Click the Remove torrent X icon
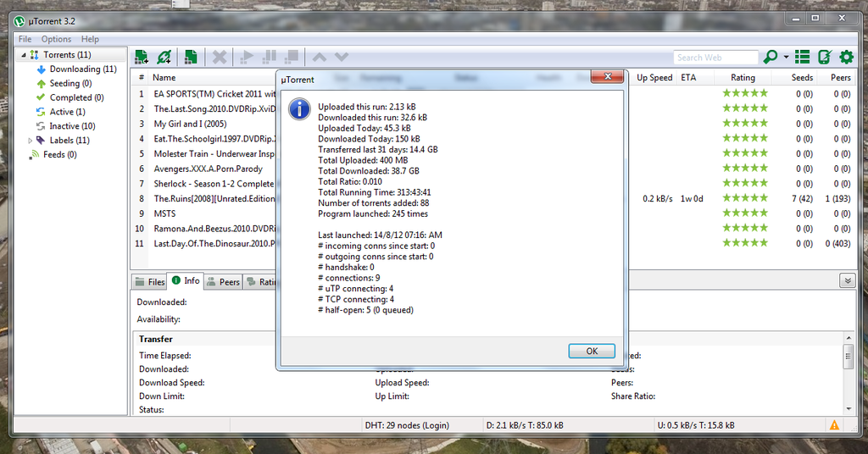The height and width of the screenshot is (454, 868). (220, 57)
